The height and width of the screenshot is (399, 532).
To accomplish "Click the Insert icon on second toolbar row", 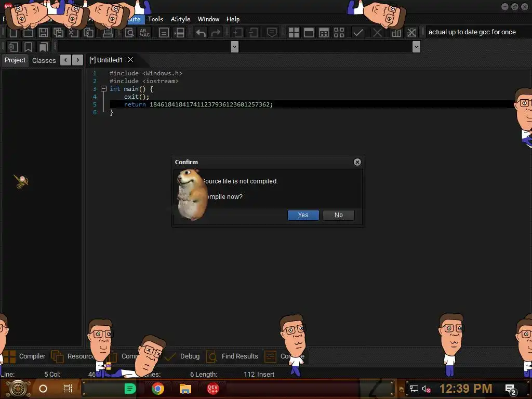I will (x=13, y=47).
